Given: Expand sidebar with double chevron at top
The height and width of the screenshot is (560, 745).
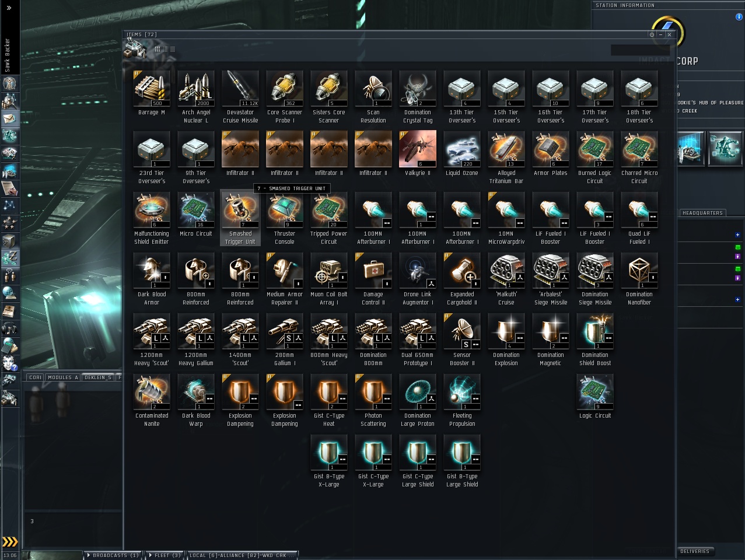Looking at the screenshot, I should point(9,8).
